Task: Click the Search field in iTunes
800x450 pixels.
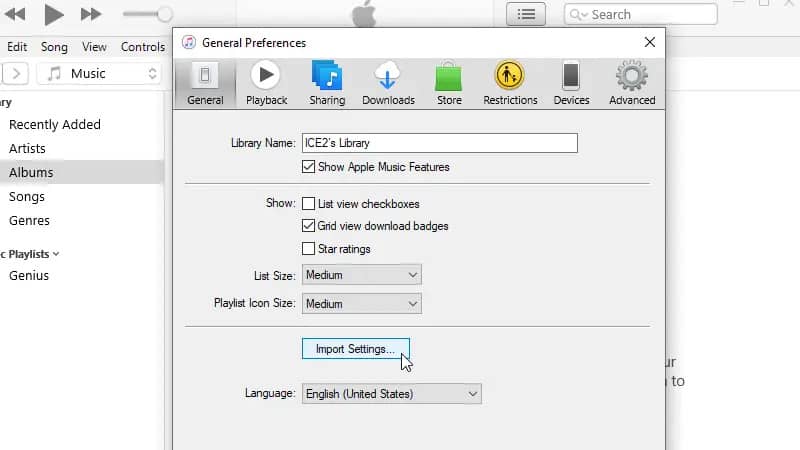Action: click(641, 14)
